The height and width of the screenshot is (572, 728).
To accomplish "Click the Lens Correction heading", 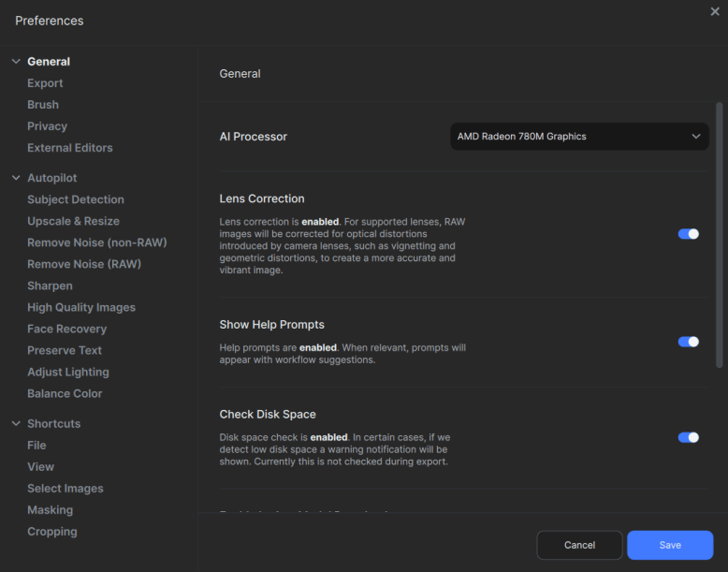I will [262, 198].
